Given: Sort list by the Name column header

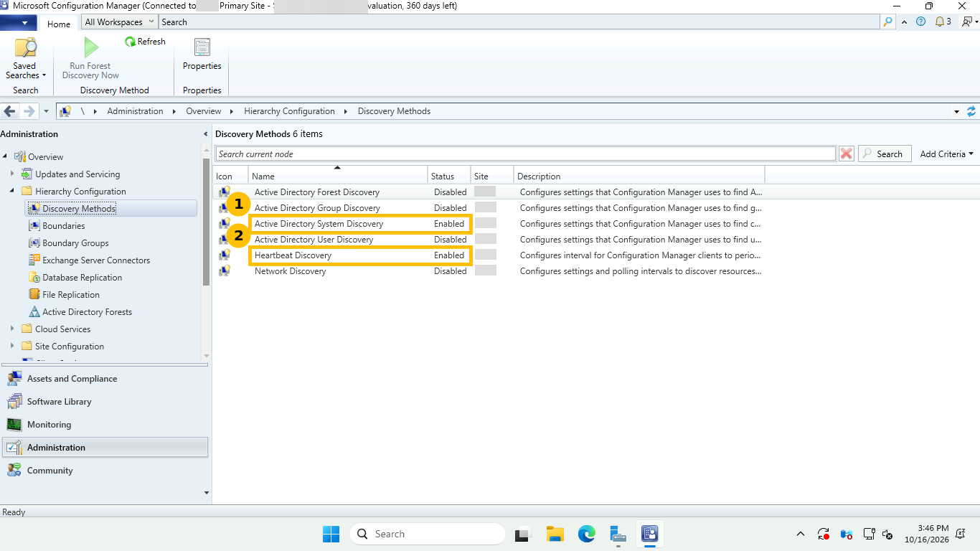Looking at the screenshot, I should [337, 176].
